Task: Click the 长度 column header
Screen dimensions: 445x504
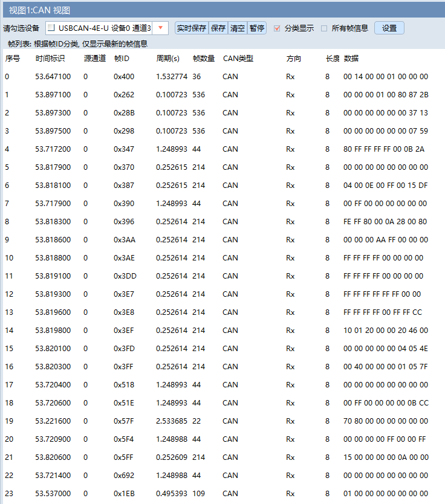Action: point(333,58)
